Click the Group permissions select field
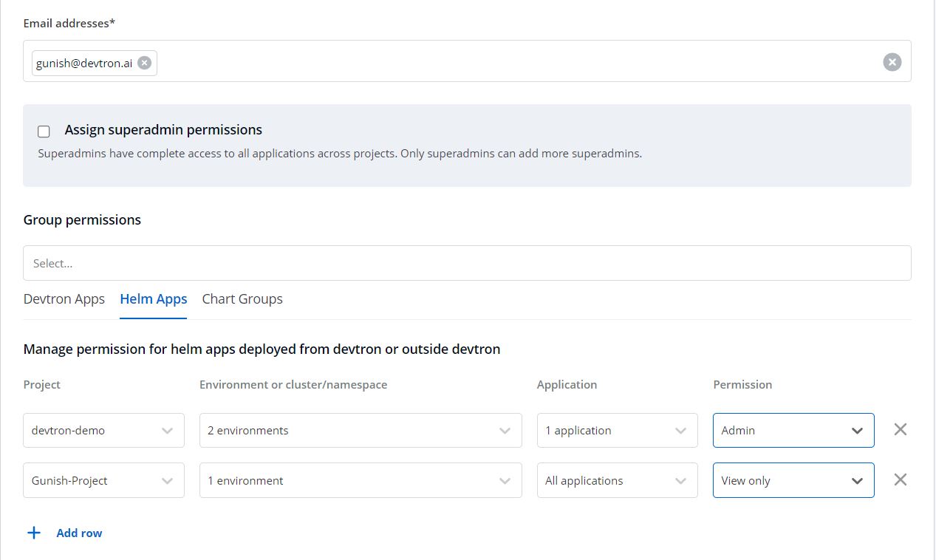Image resolution: width=936 pixels, height=560 pixels. (x=466, y=263)
